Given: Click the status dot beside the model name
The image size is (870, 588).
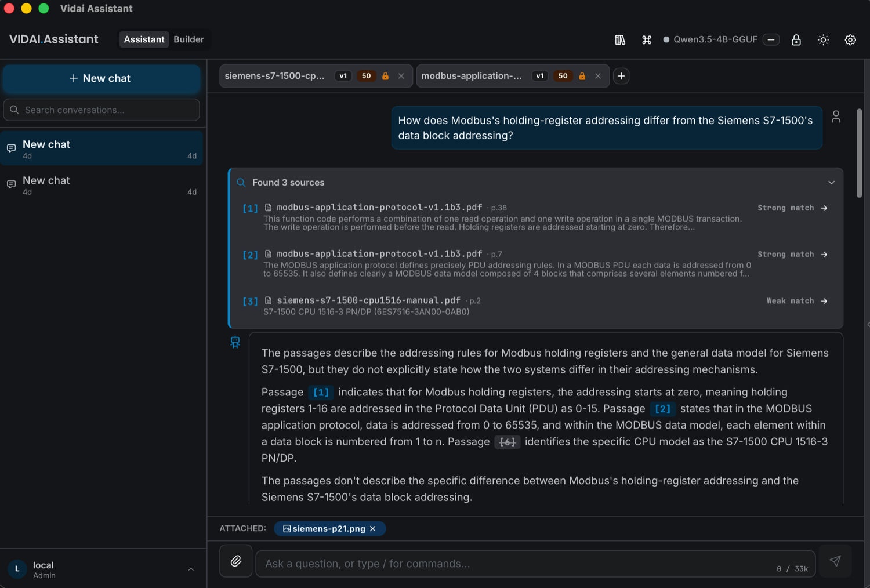Looking at the screenshot, I should 666,39.
